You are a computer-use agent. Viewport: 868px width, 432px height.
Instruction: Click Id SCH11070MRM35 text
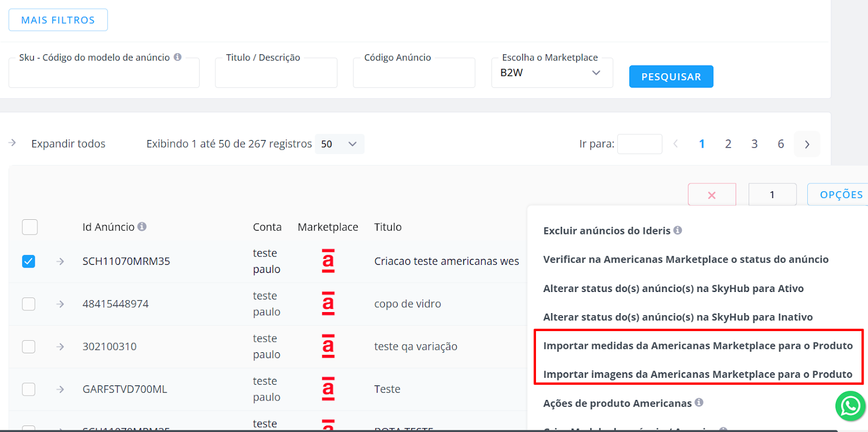coord(126,261)
